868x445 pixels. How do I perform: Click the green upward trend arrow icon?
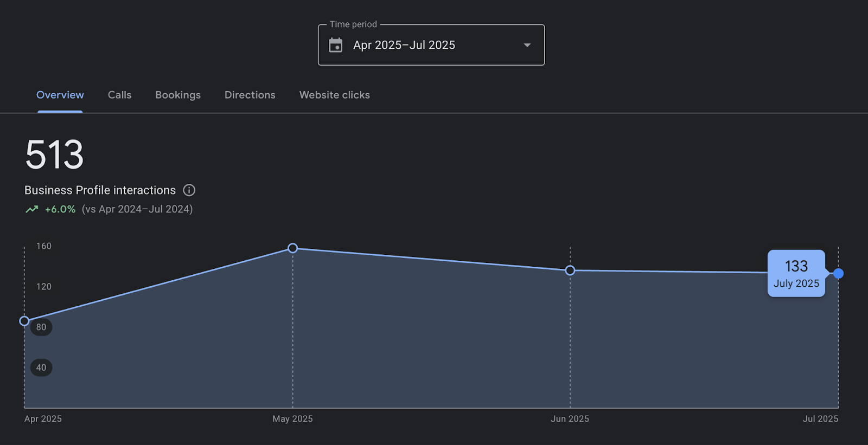point(32,209)
